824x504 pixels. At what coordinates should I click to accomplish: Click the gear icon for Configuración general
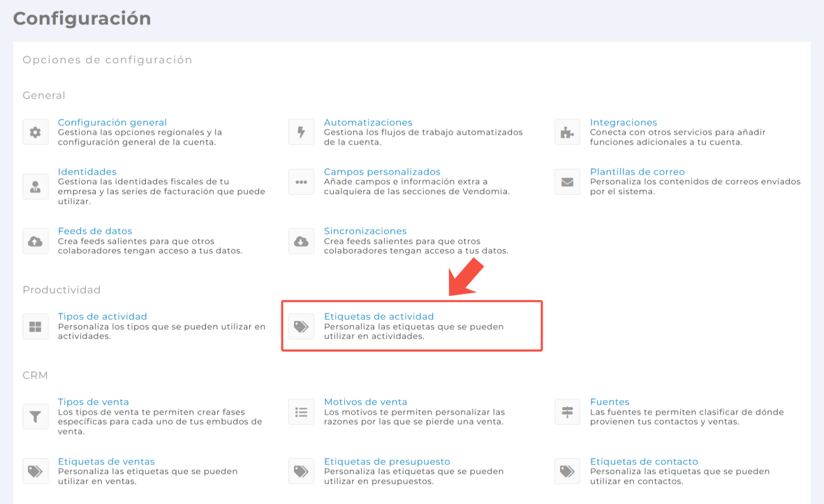point(35,132)
